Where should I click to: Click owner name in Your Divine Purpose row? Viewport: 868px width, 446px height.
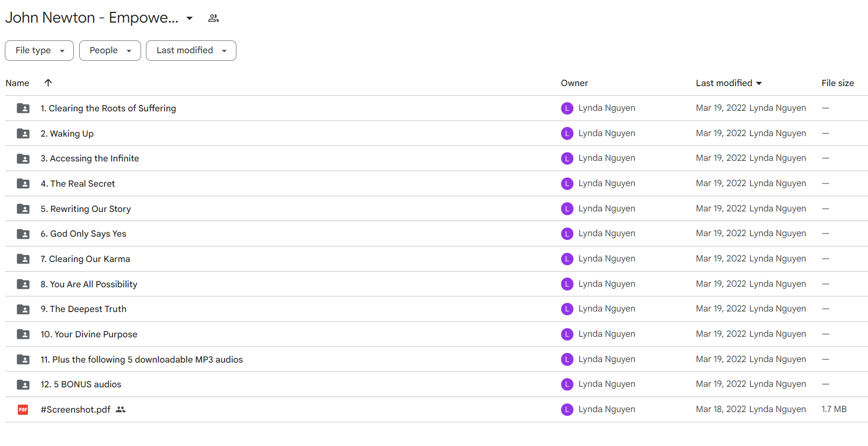607,334
